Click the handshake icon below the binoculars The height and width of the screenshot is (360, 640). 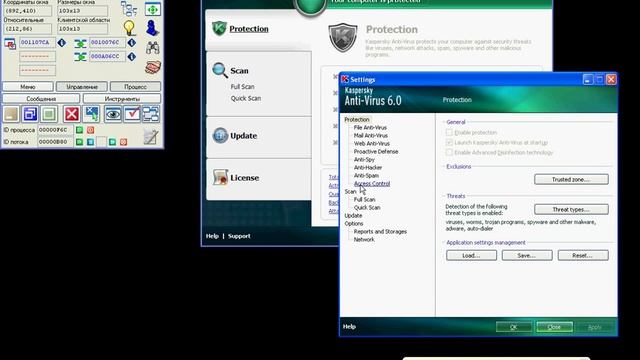tap(153, 67)
